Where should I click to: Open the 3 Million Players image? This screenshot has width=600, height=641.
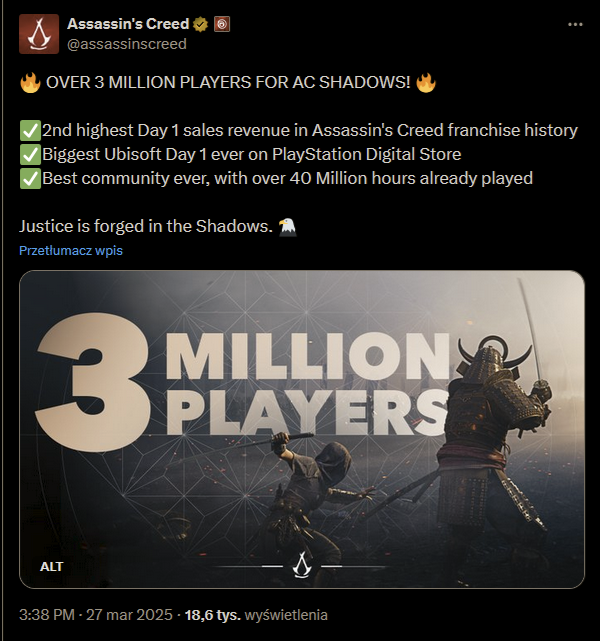tap(302, 429)
